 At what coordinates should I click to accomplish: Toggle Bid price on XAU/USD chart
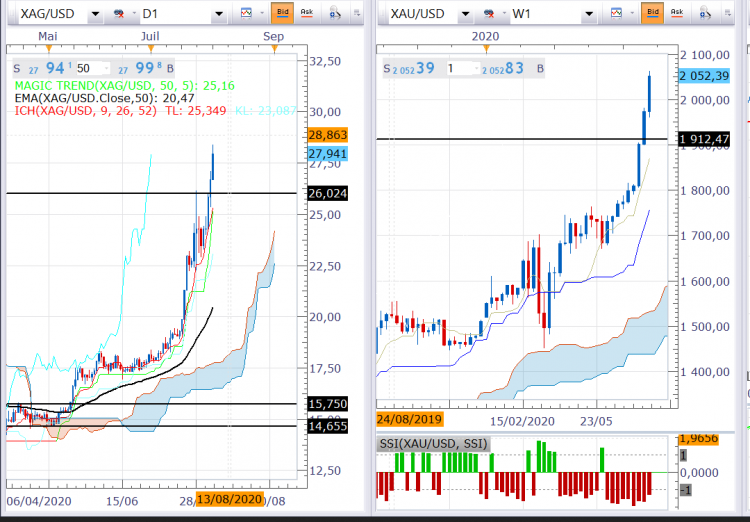pos(652,15)
